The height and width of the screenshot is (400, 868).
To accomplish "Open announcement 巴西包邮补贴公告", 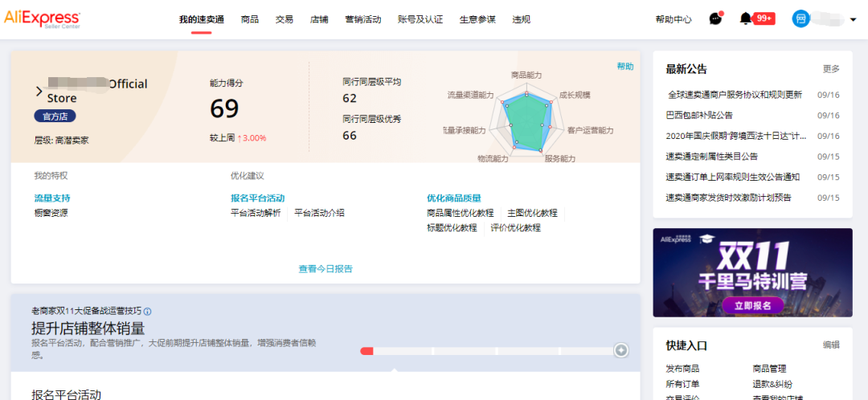I will point(699,115).
